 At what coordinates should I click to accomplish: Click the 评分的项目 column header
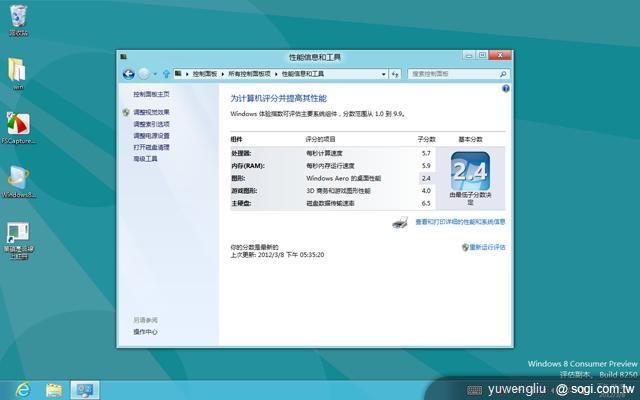click(320, 140)
